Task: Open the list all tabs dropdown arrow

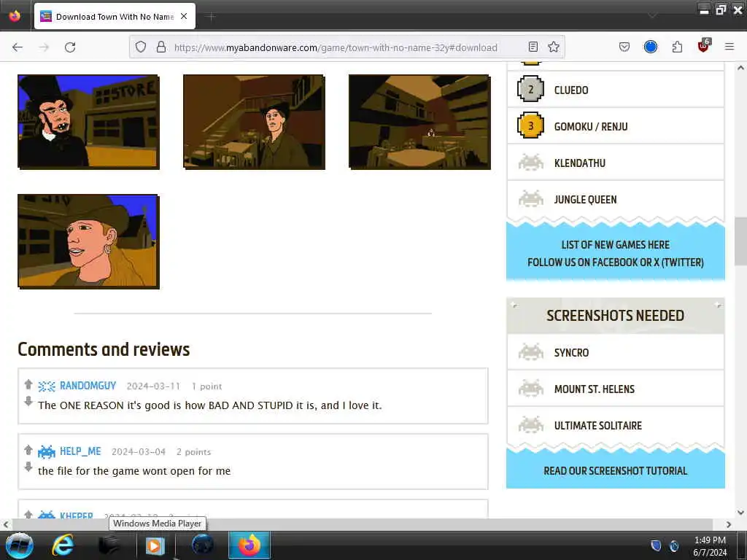Action: pyautogui.click(x=652, y=16)
